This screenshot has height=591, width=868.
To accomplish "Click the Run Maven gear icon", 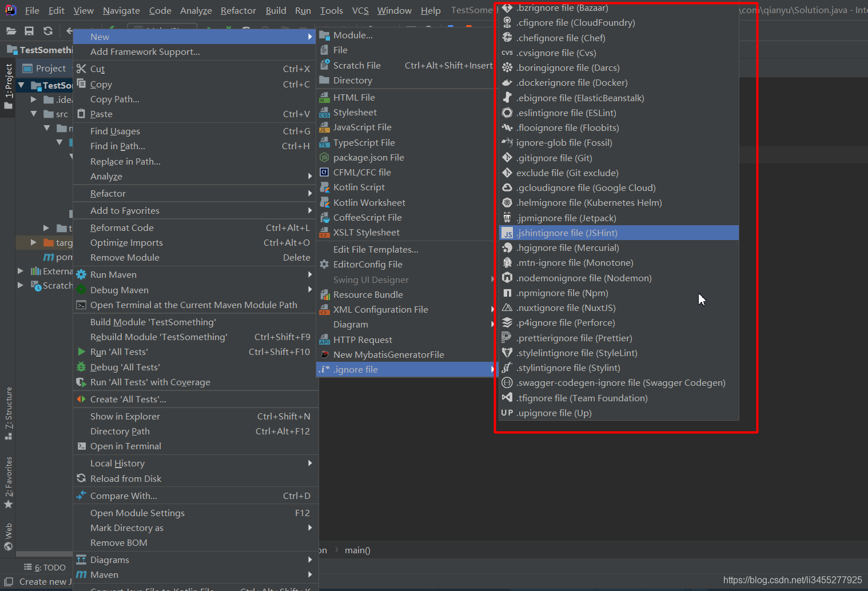I will click(81, 274).
